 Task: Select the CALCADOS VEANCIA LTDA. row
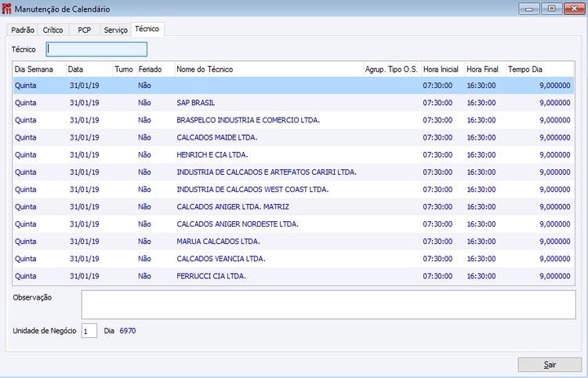pos(293,259)
